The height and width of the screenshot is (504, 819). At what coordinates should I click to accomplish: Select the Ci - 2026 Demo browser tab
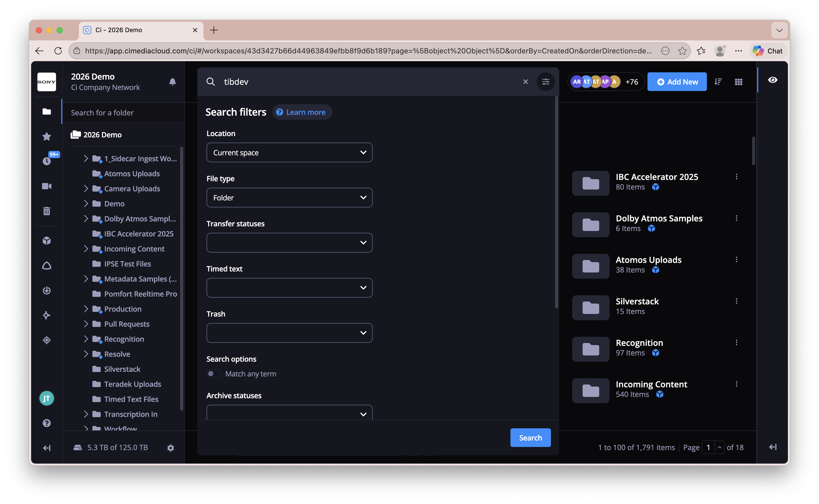141,30
